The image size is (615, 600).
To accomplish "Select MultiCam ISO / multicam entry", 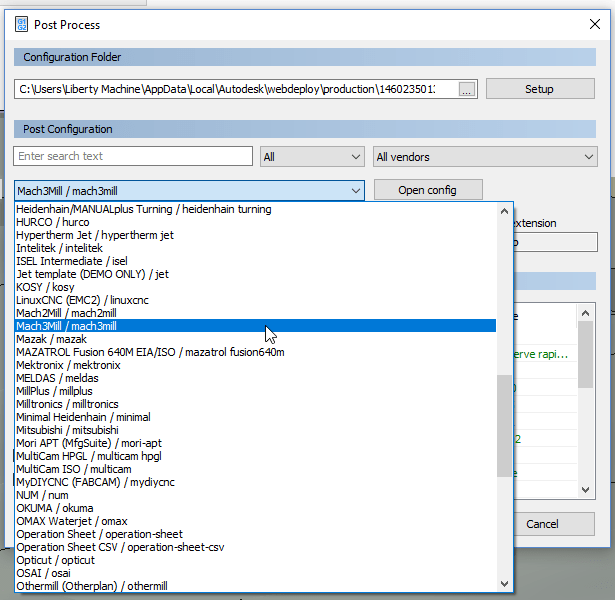I will point(255,469).
